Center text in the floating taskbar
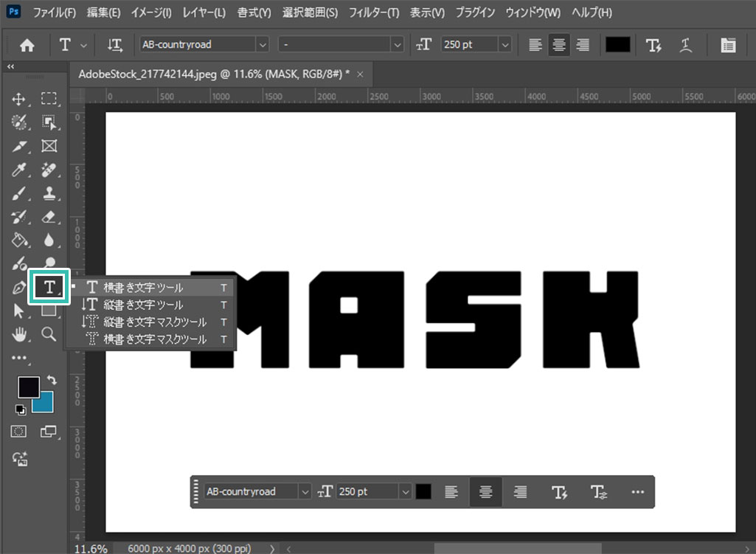The height and width of the screenshot is (554, 756). (x=485, y=492)
